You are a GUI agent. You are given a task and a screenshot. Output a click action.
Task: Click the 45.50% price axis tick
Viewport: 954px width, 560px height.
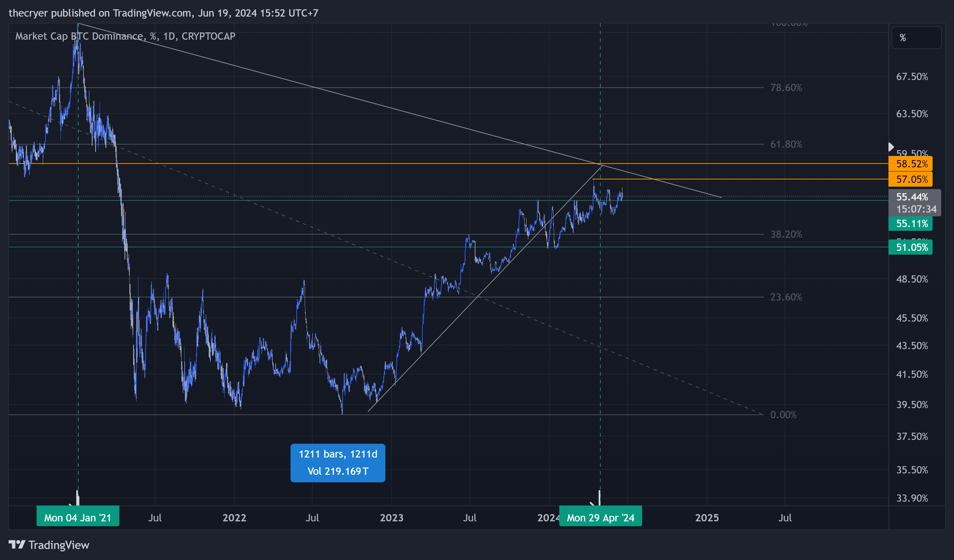(912, 318)
